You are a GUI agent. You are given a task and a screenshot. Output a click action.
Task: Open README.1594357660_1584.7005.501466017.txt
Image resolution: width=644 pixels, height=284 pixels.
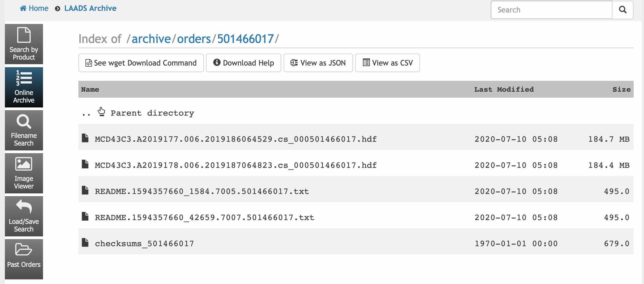click(202, 192)
